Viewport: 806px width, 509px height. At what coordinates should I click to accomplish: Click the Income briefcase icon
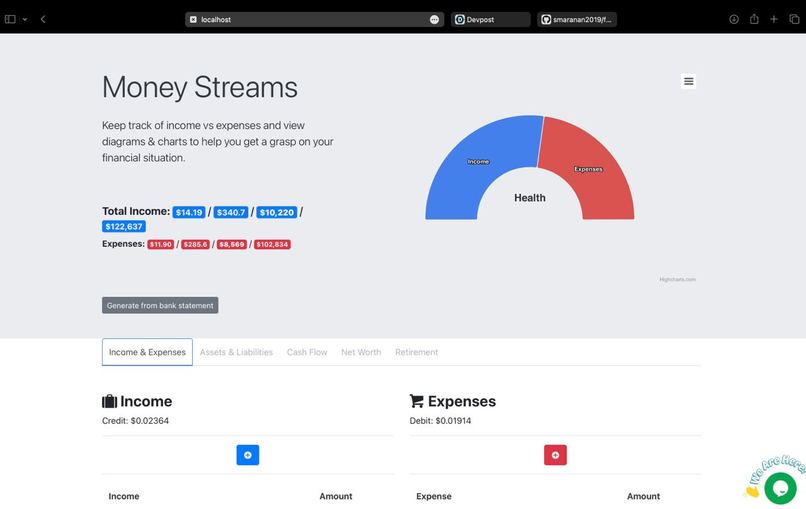[x=109, y=401]
